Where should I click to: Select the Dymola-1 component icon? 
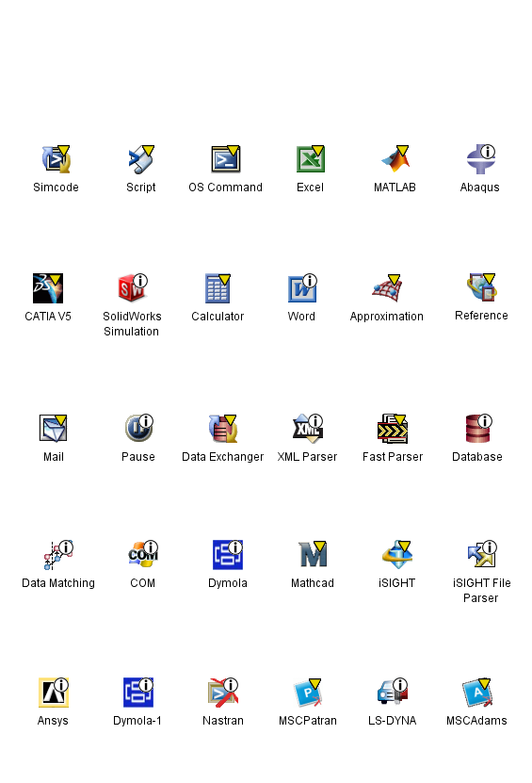point(138,693)
